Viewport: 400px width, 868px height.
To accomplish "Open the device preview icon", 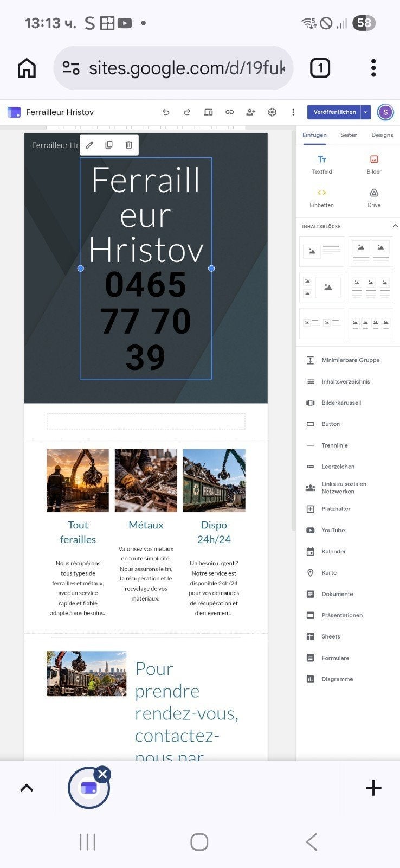I will (x=208, y=112).
